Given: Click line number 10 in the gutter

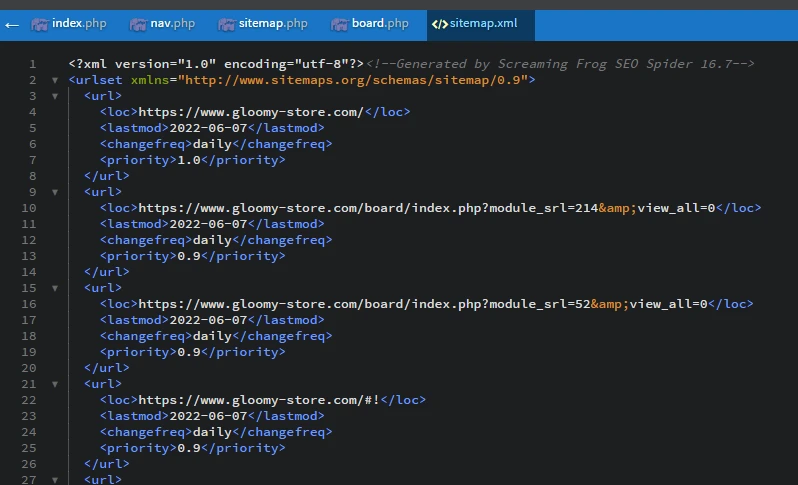Looking at the screenshot, I should (x=28, y=208).
